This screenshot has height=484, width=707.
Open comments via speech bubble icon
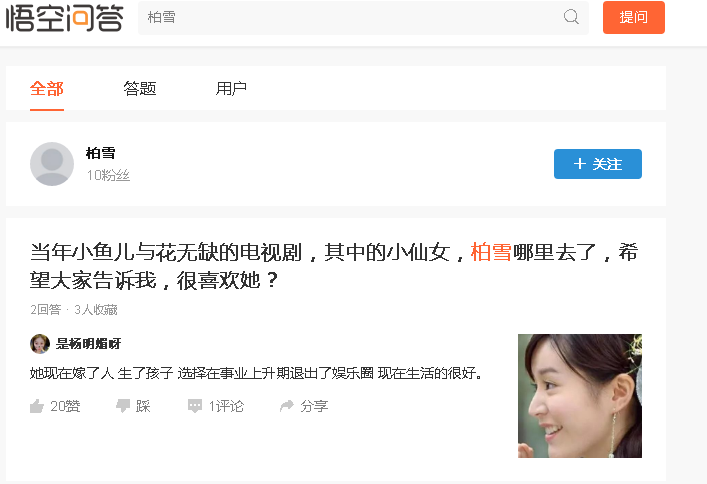click(x=195, y=406)
